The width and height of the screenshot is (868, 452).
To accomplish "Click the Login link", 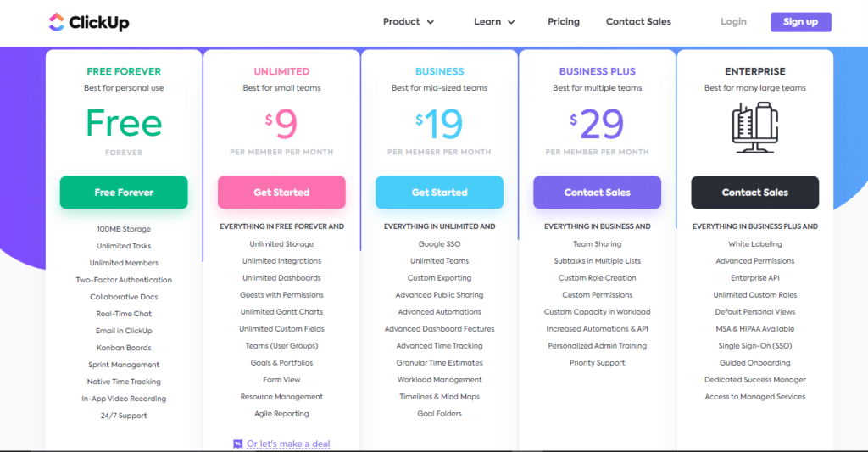I will point(733,21).
